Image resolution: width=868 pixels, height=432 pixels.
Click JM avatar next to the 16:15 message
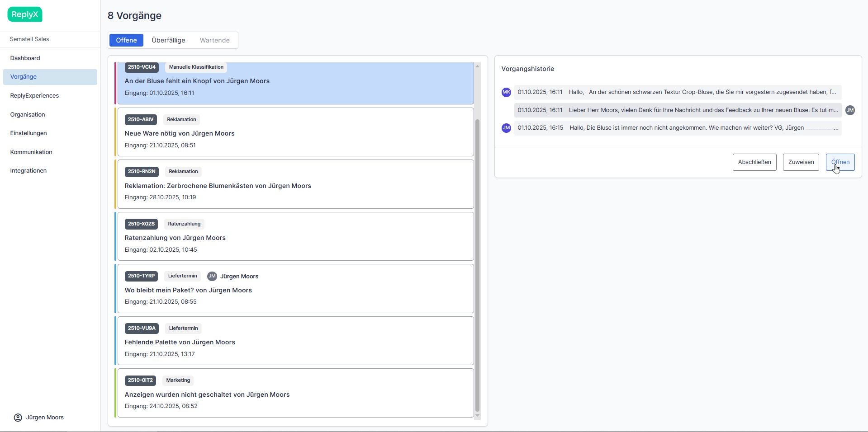tap(506, 128)
